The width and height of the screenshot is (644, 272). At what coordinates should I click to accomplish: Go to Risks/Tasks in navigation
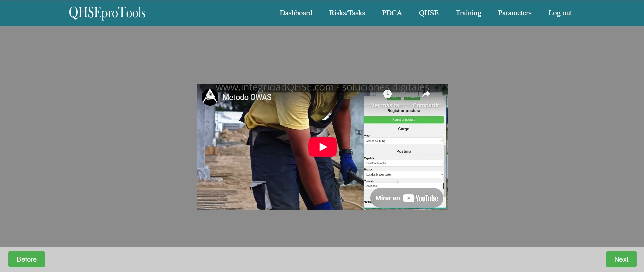(347, 13)
